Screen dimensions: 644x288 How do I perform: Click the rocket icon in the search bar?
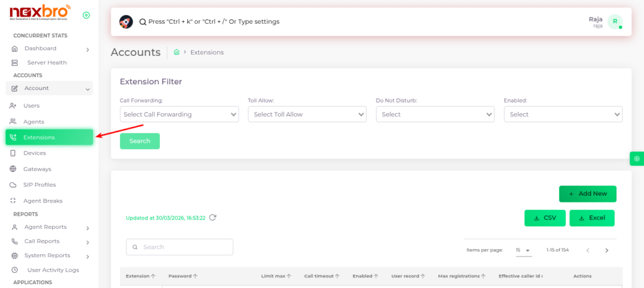(126, 21)
